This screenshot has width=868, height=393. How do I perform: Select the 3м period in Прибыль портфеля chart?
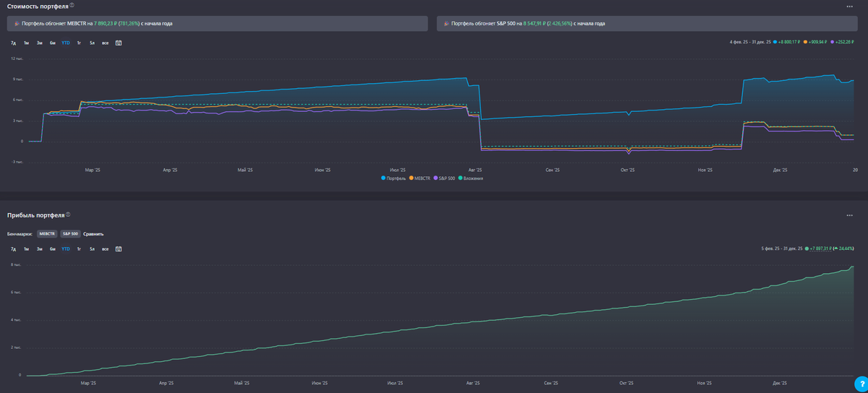(x=40, y=249)
